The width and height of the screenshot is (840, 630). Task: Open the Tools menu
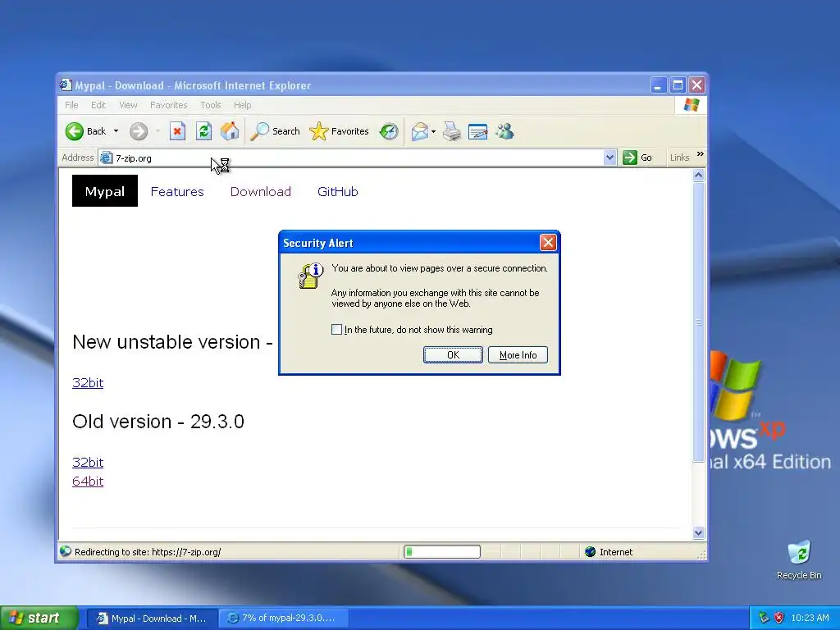[x=211, y=105]
